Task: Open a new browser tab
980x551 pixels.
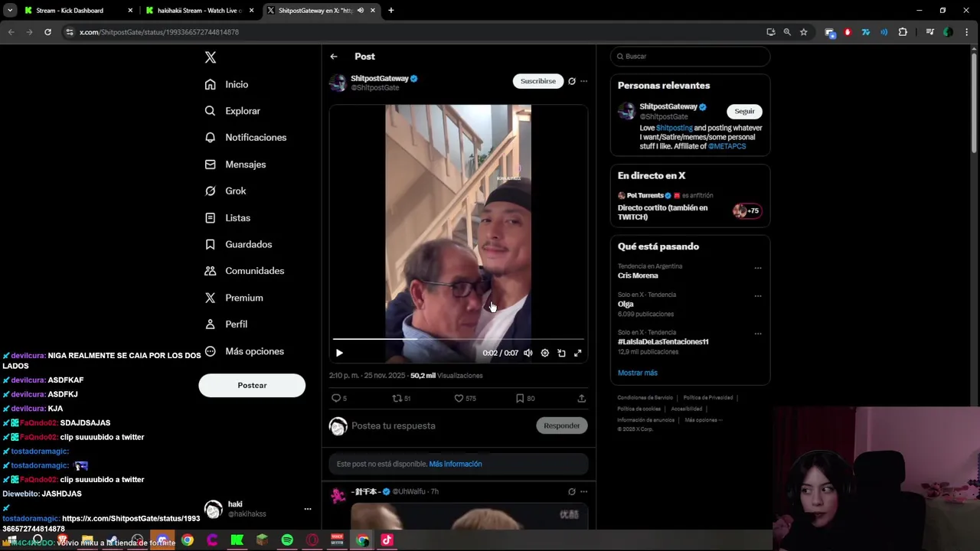Action: click(391, 11)
